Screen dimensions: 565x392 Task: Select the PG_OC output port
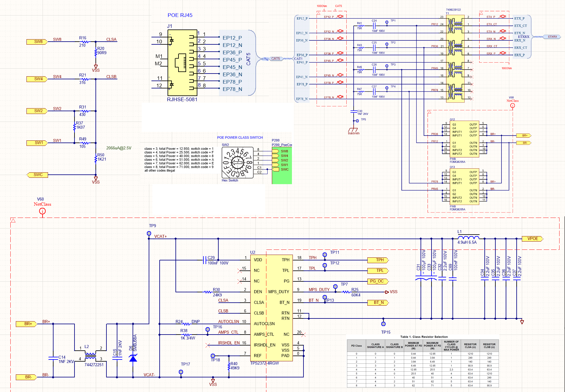pos(378,281)
